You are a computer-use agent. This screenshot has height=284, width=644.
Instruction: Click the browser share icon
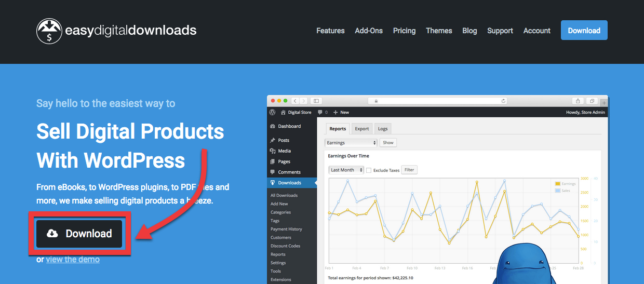click(x=578, y=101)
